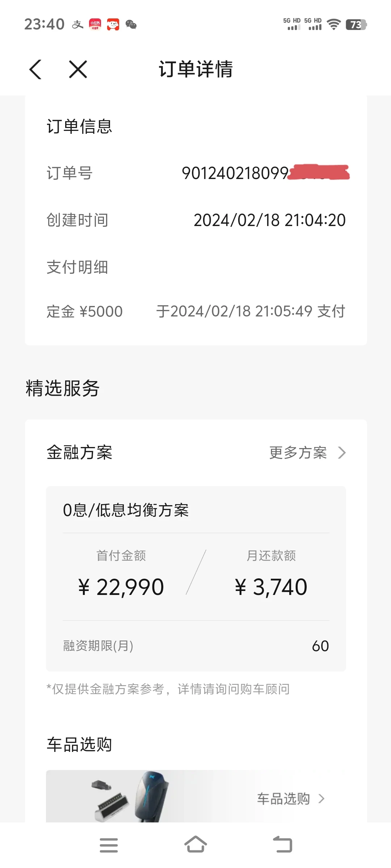Tap the JD red dog notification icon
This screenshot has width=391, height=868.
(113, 25)
